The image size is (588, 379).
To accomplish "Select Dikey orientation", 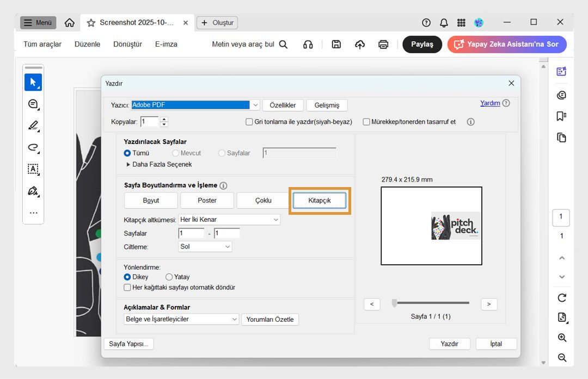I will point(127,277).
